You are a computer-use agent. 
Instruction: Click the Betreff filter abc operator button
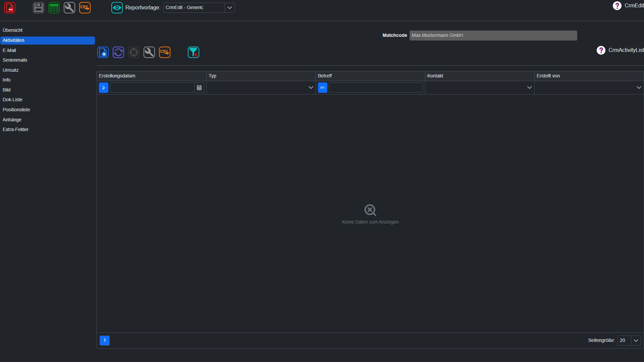323,88
